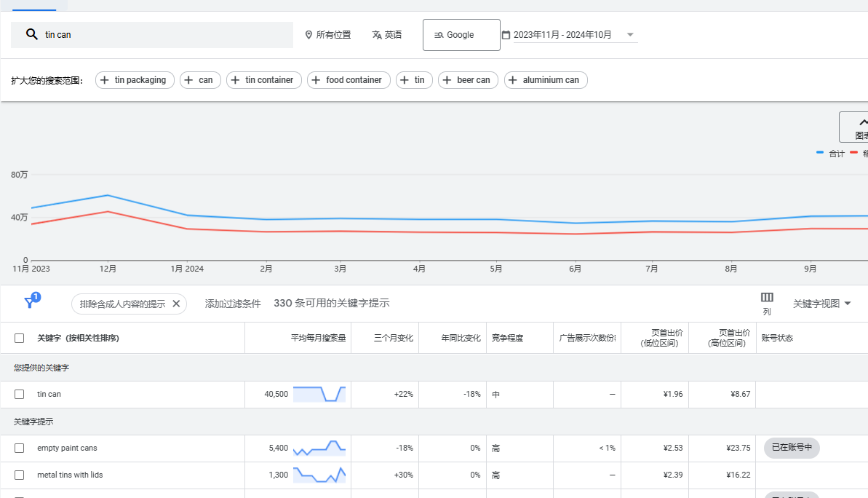Remove the adult content exclusion filter
Image resolution: width=868 pixels, height=498 pixels.
tap(177, 304)
